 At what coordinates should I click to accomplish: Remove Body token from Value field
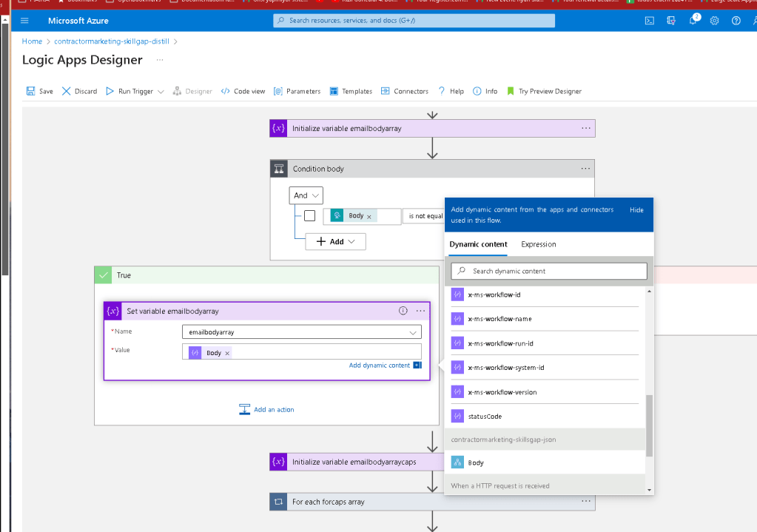227,354
